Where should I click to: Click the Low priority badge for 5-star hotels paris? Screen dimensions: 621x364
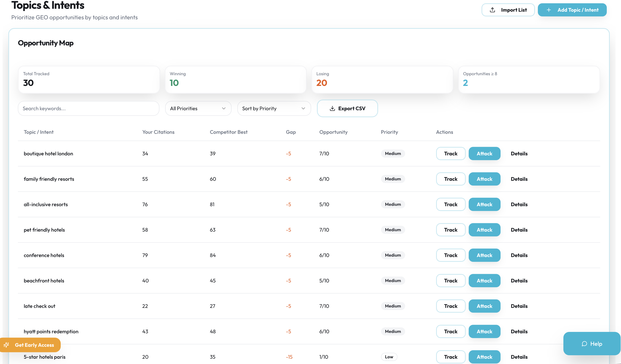click(x=389, y=357)
